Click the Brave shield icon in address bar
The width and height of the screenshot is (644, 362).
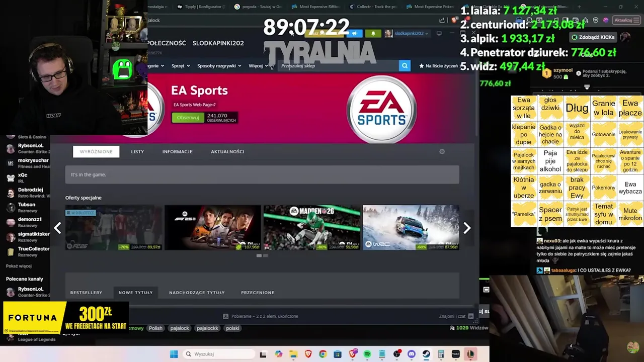tap(454, 20)
